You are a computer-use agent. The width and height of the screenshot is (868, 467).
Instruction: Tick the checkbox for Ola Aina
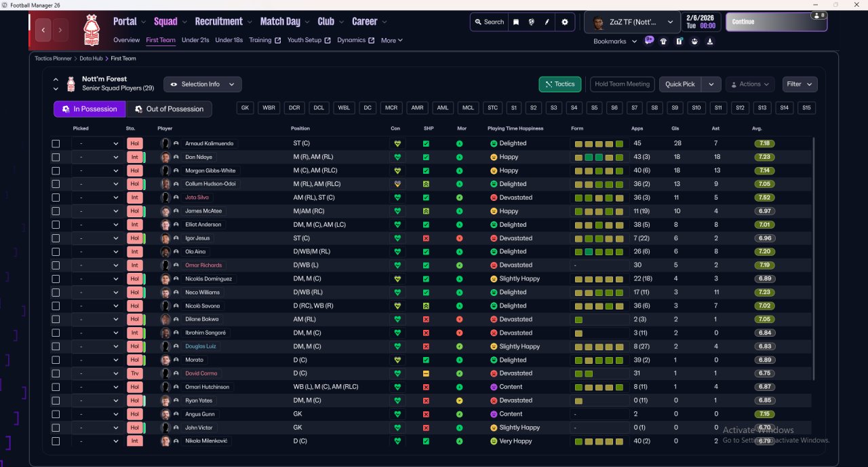point(56,252)
